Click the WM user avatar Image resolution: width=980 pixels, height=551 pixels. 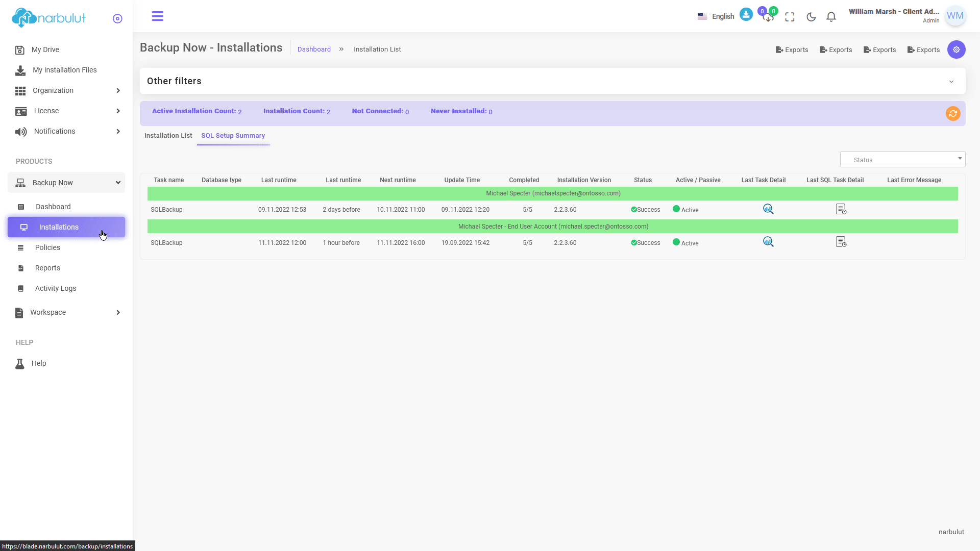[x=955, y=16]
